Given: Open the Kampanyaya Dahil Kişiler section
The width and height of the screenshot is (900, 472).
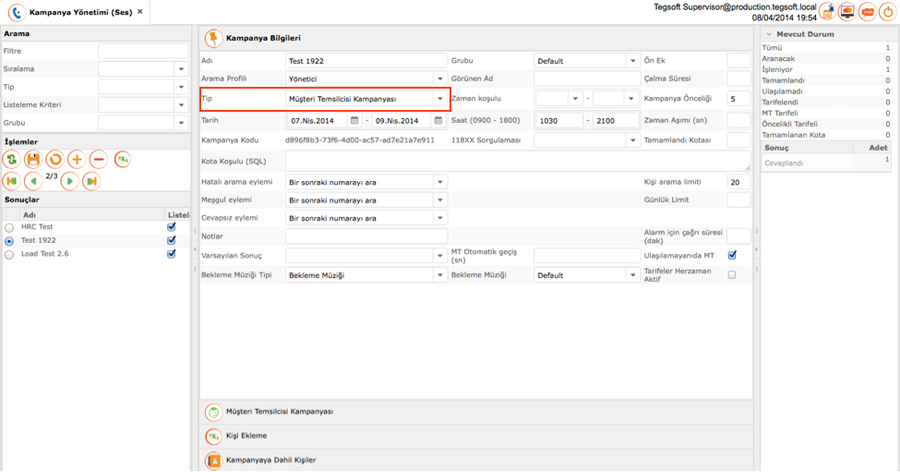Looking at the screenshot, I should (x=271, y=460).
